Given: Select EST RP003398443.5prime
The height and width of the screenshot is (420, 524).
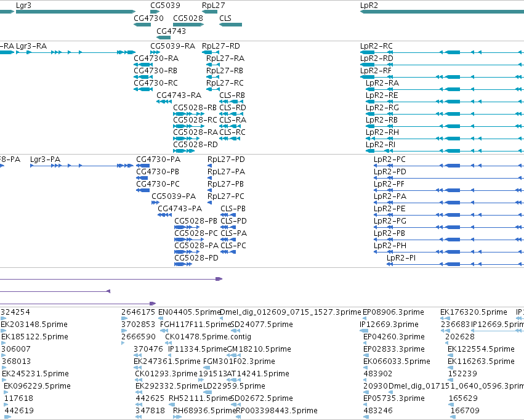Looking at the screenshot, I should [276, 411].
